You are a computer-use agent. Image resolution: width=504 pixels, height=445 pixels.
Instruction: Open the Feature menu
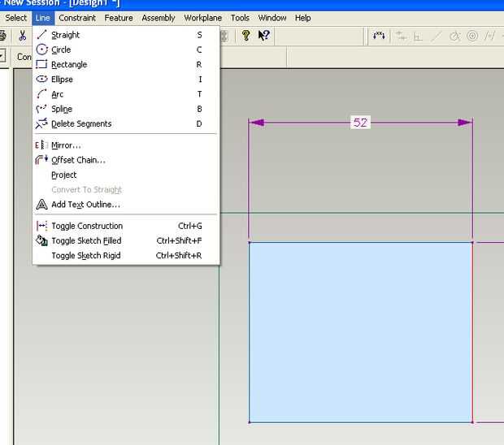[x=119, y=18]
